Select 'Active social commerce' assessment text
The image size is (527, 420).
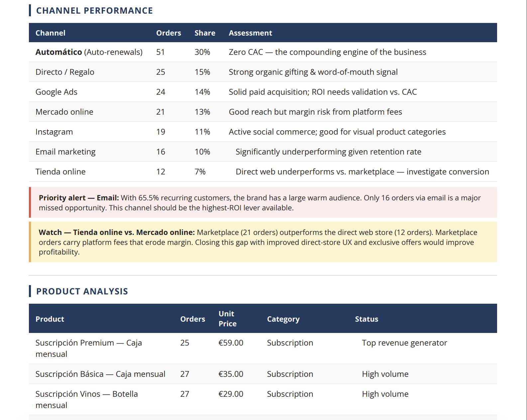click(x=337, y=132)
